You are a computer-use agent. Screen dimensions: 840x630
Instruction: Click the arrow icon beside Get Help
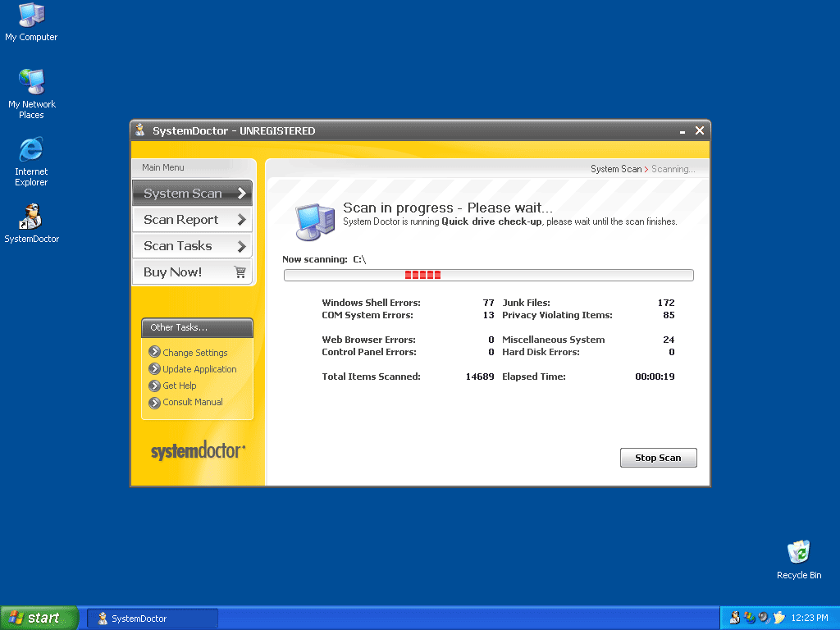click(154, 386)
